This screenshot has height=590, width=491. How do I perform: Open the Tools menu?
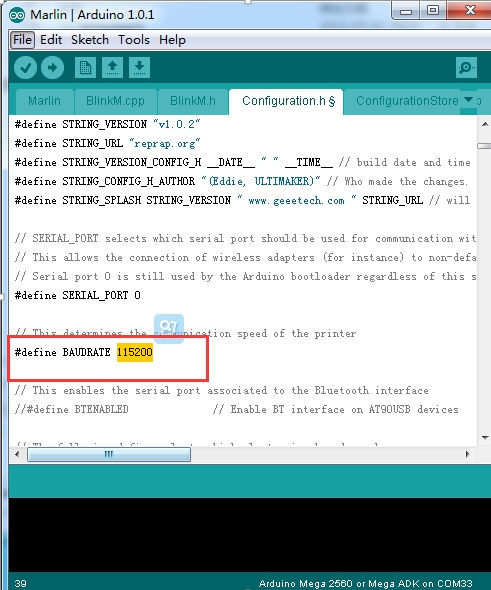(134, 40)
